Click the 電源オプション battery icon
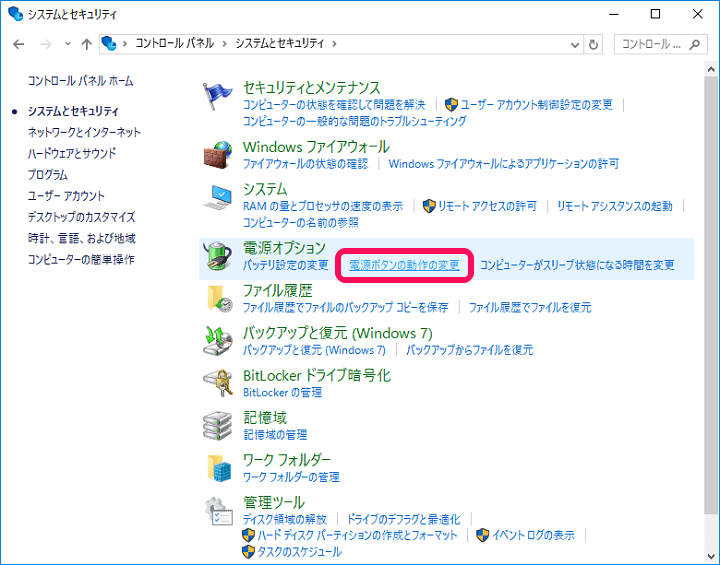Image resolution: width=720 pixels, height=565 pixels. tap(218, 256)
